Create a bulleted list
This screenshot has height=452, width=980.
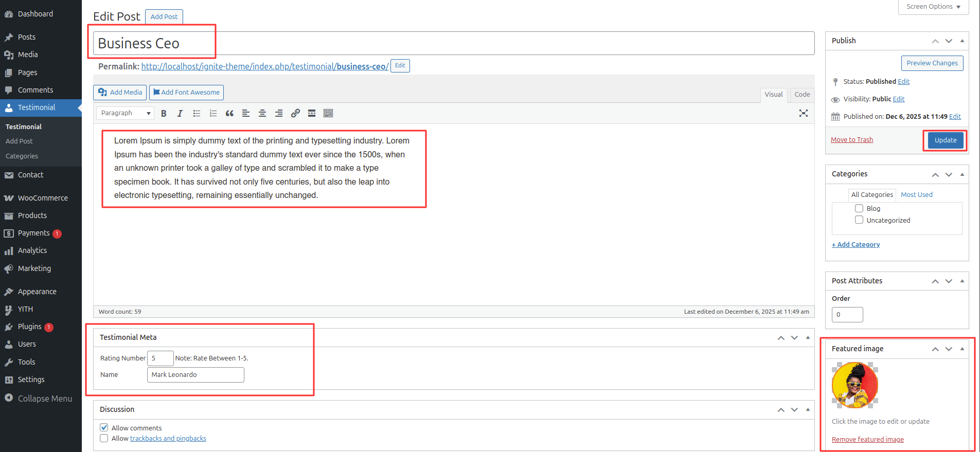point(197,114)
